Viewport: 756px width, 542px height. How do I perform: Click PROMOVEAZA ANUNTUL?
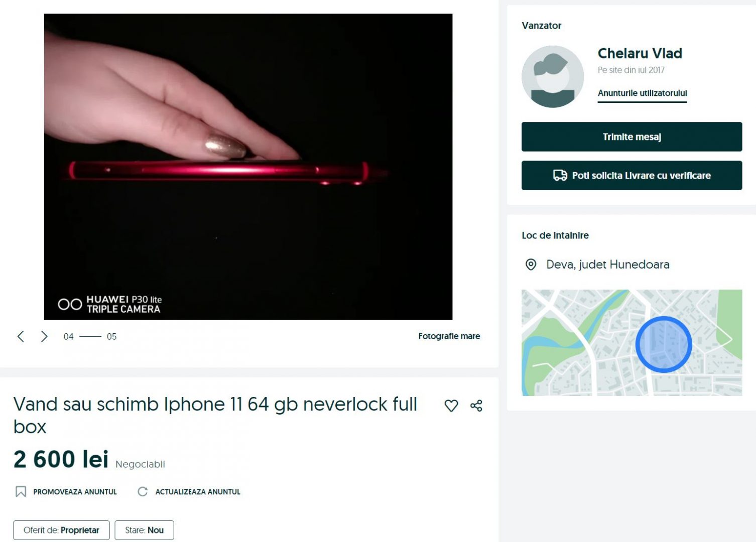tap(75, 492)
